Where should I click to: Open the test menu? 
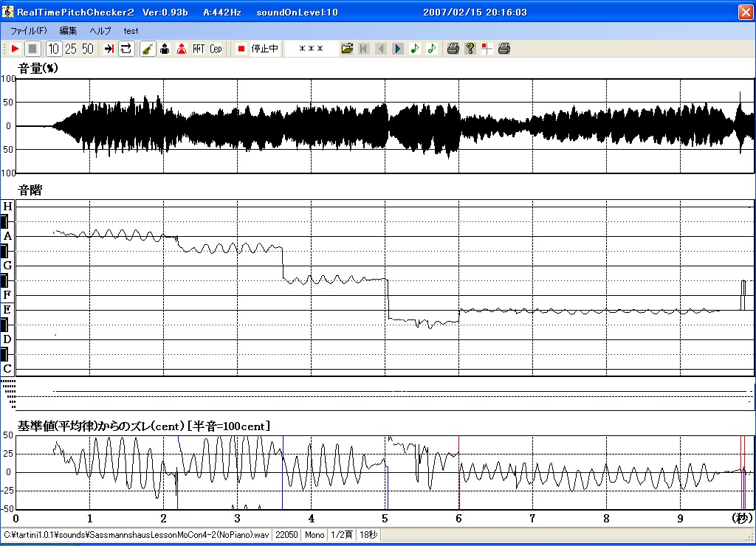pyautogui.click(x=131, y=31)
